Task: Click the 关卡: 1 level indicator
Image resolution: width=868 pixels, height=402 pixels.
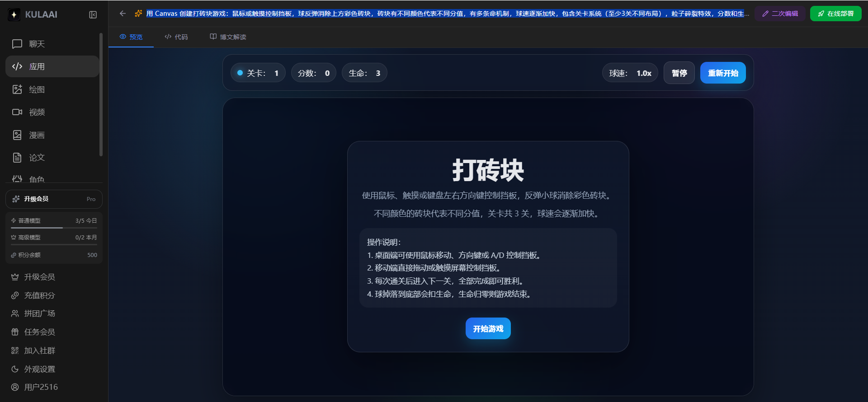Action: coord(258,73)
